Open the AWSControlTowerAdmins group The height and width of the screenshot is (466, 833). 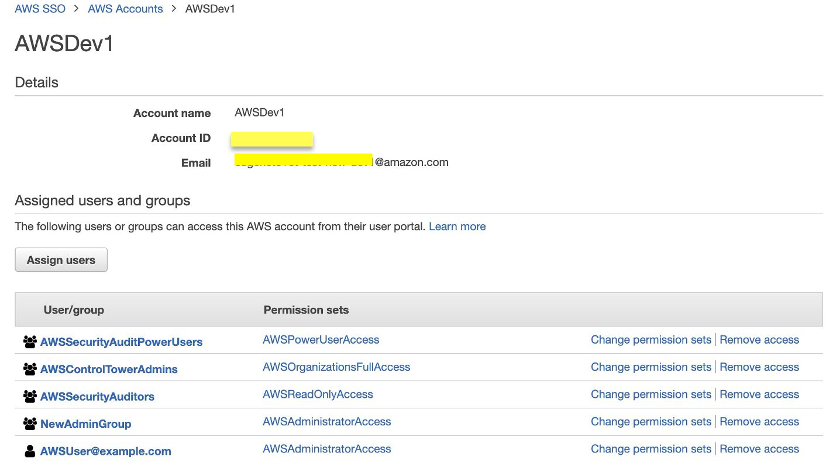(109, 369)
